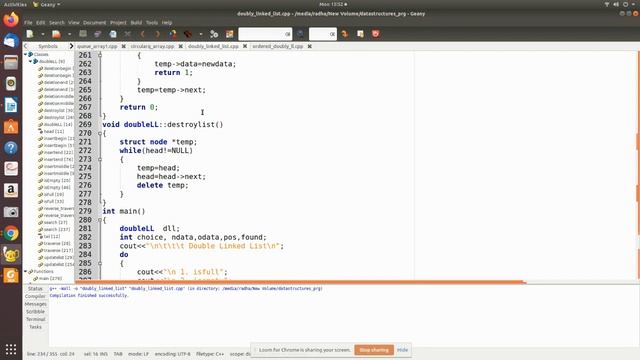Open the Amazon dock icon
Image resolution: width=640 pixels, height=360 pixels.
tap(11, 191)
